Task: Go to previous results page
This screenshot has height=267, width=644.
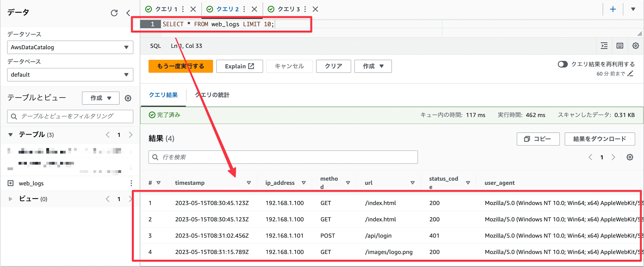Action: point(590,157)
